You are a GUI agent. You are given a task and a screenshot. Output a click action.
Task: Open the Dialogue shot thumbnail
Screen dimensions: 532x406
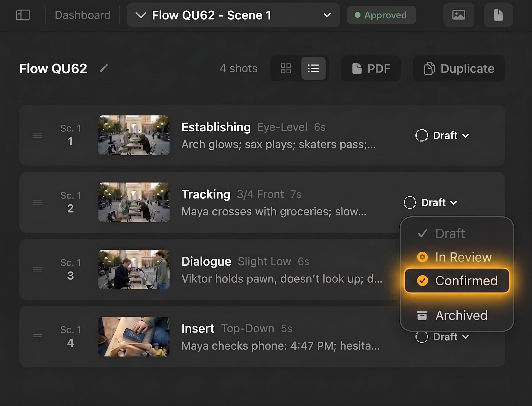pos(134,270)
